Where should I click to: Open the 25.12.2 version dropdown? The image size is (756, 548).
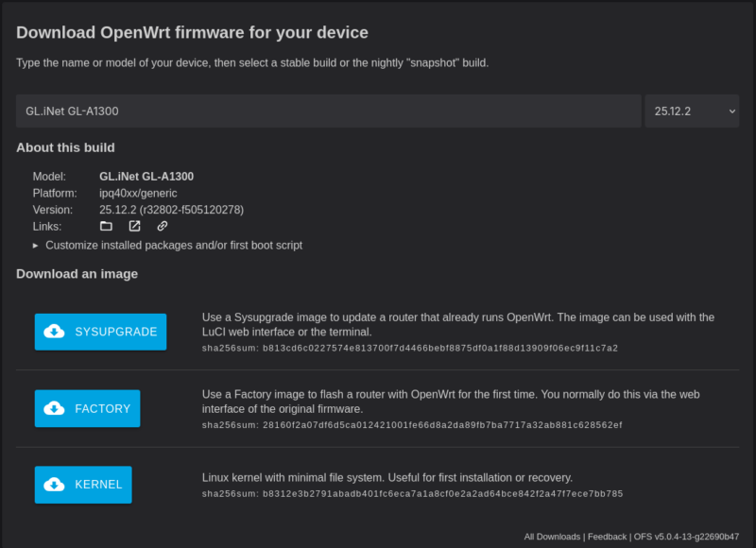[694, 111]
